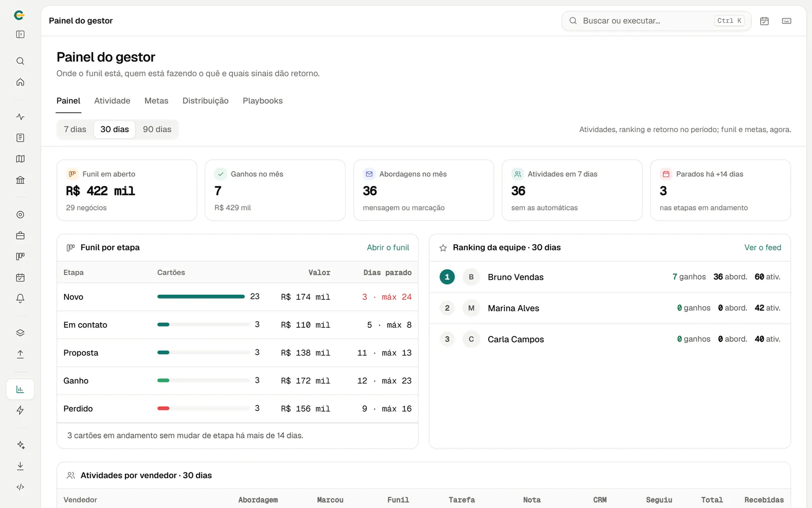
Task: Open the kanban board sidebar icon
Action: [20, 257]
